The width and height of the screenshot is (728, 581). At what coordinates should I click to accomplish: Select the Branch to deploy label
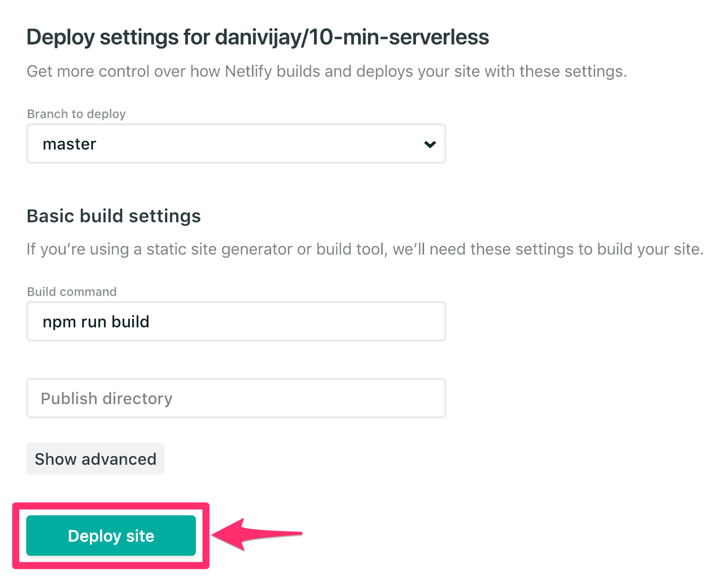point(76,114)
